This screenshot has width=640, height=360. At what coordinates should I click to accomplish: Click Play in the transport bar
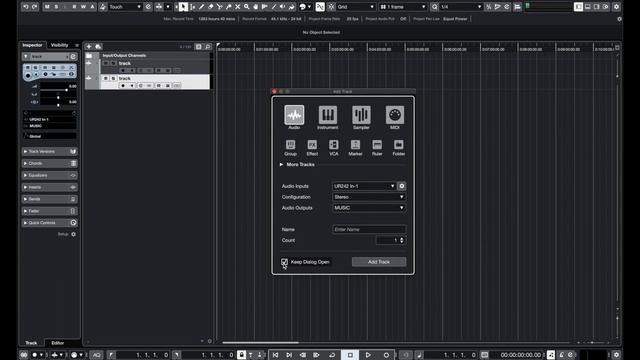(x=368, y=355)
